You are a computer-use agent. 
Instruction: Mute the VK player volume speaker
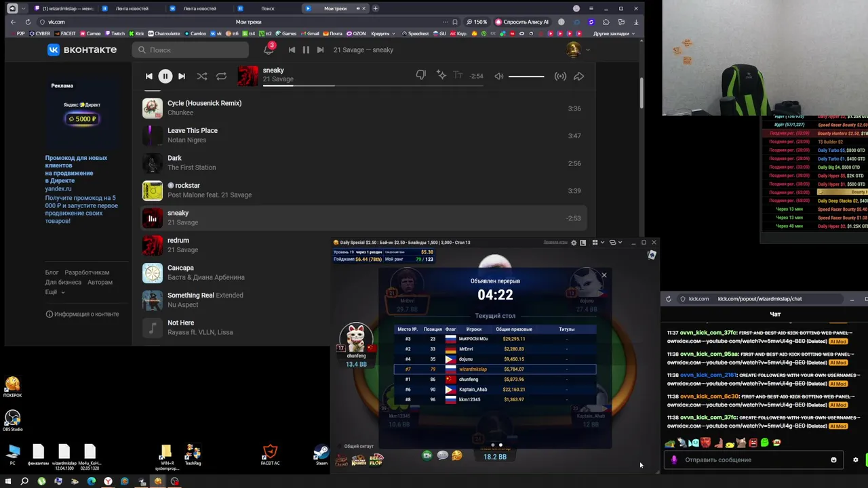point(499,76)
